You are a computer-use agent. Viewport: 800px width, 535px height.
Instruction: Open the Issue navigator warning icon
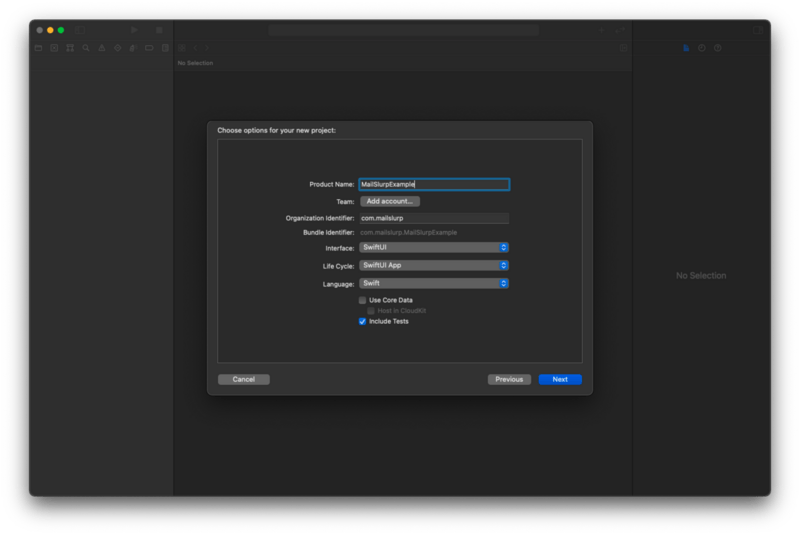[x=103, y=47]
